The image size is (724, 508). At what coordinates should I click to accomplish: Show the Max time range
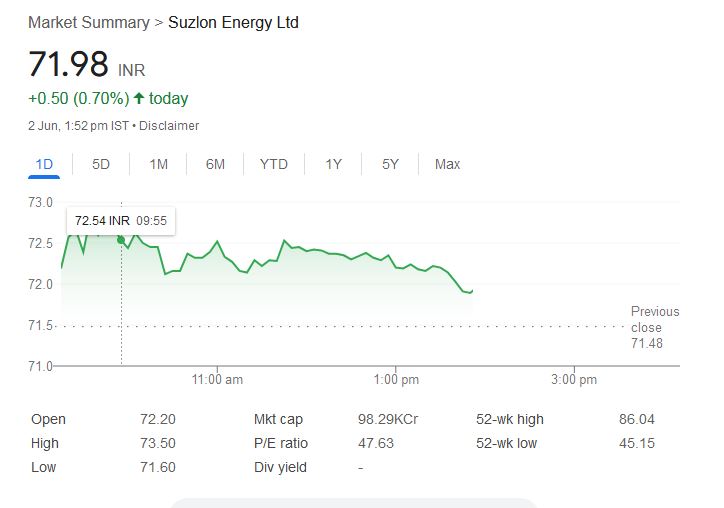(447, 164)
